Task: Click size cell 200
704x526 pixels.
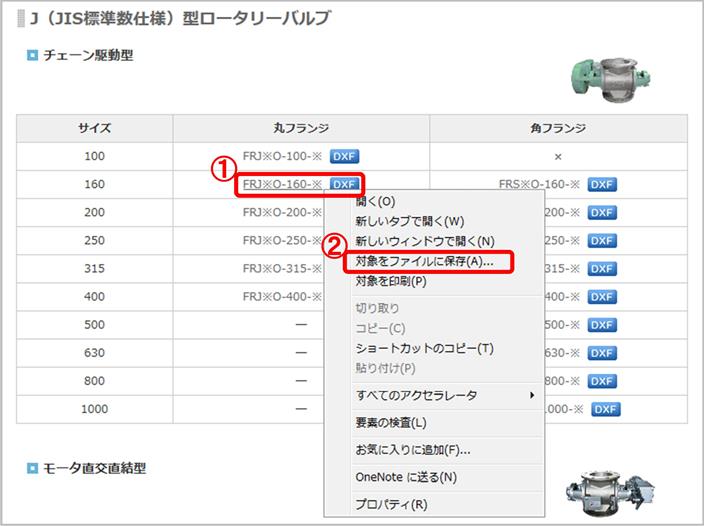Action: [95, 212]
